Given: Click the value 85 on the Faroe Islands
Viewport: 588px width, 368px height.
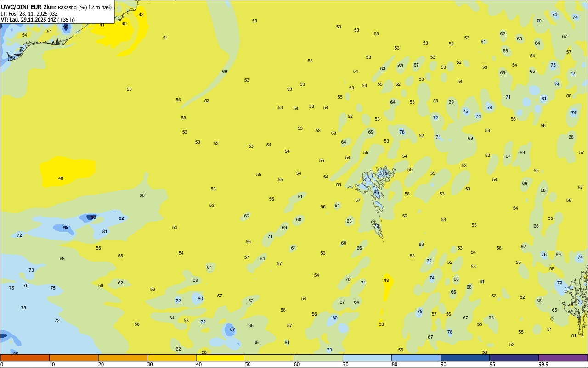Looking at the screenshot, I should coord(377,192).
